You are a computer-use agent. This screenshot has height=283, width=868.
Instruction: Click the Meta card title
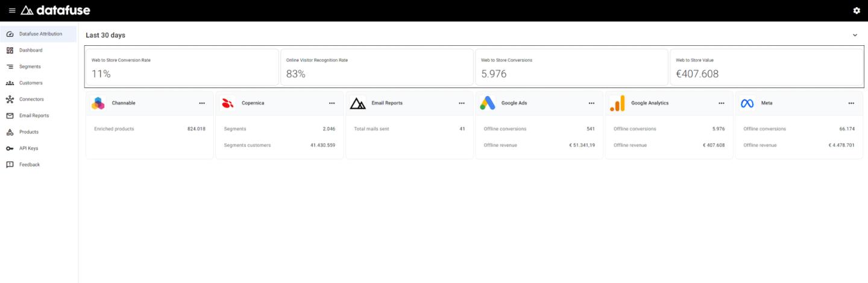pos(767,103)
